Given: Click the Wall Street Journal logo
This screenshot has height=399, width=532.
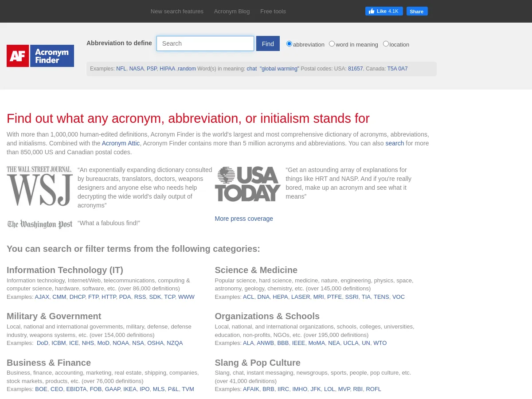Looking at the screenshot, I should pyautogui.click(x=39, y=185).
